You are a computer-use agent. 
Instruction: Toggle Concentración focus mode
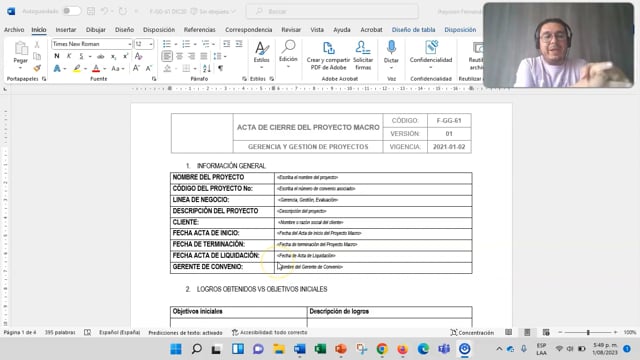pyautogui.click(x=472, y=333)
